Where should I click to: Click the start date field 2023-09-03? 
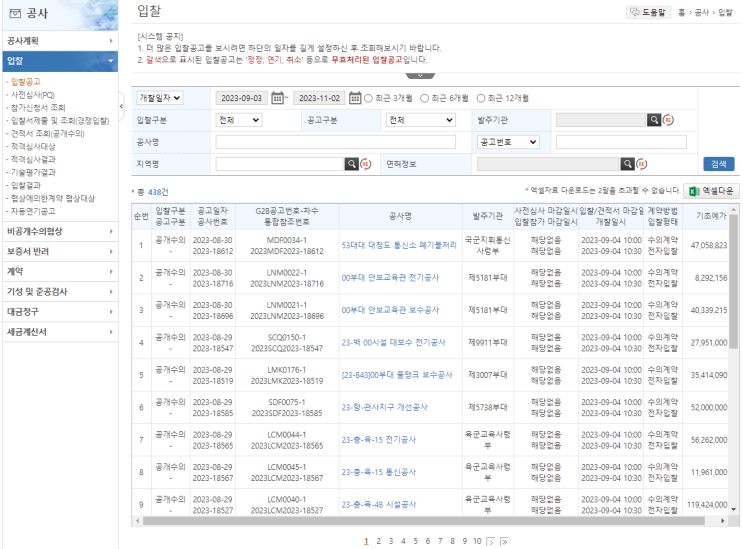(242, 98)
